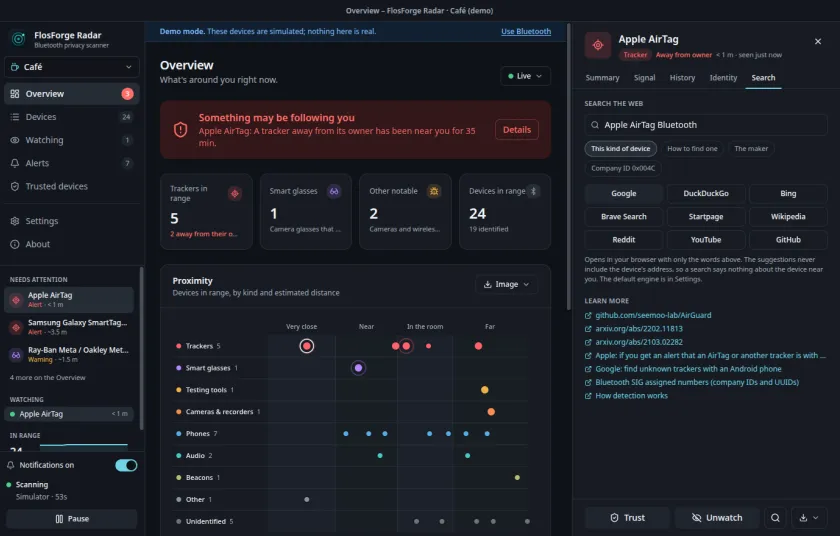Open the Alerts page in sidebar
Screen dimensions: 840x536
[x=71, y=163]
